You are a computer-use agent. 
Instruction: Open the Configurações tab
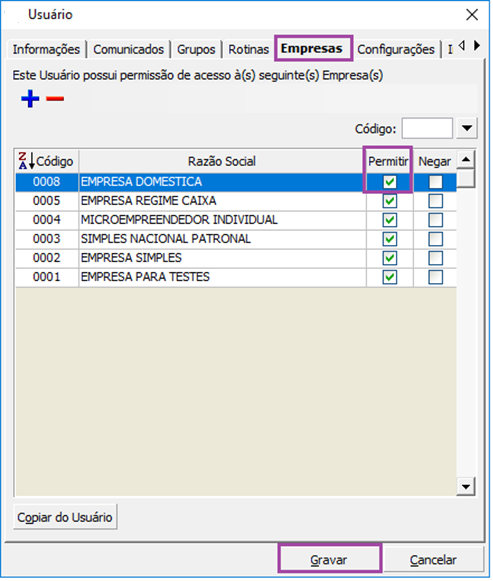(x=396, y=49)
